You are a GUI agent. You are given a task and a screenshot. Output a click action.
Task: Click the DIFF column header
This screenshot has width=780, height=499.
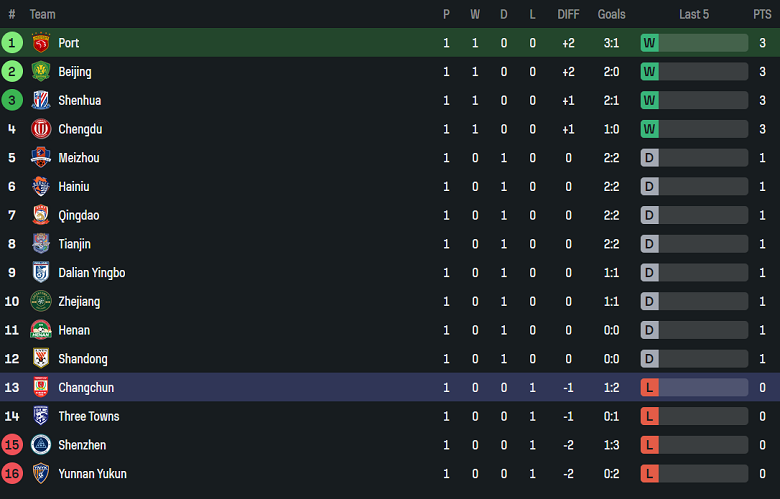[568, 14]
